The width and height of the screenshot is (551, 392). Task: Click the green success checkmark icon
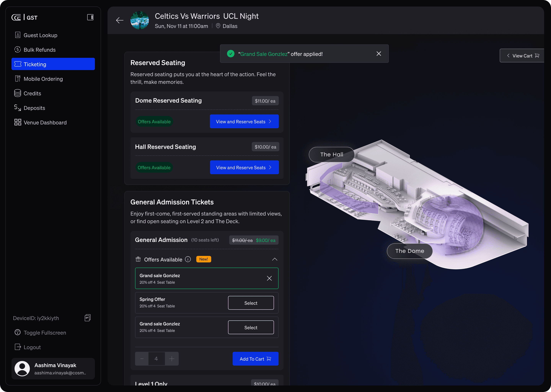pyautogui.click(x=231, y=54)
